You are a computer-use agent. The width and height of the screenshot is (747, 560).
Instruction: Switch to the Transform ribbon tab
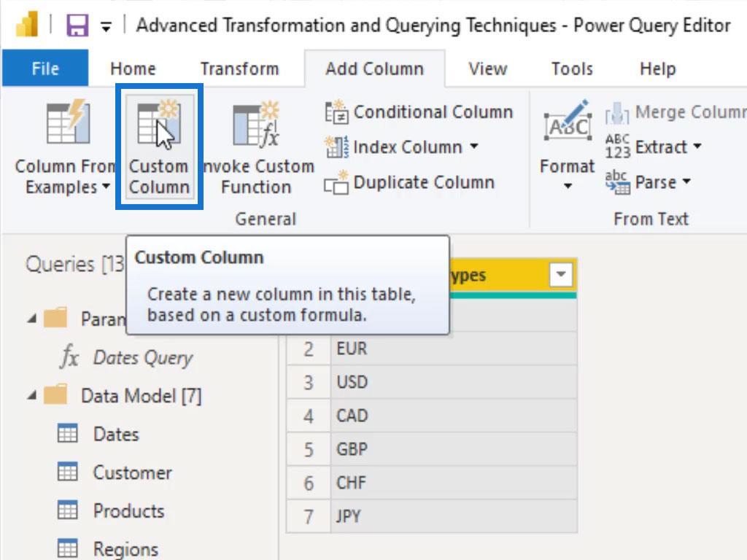239,69
